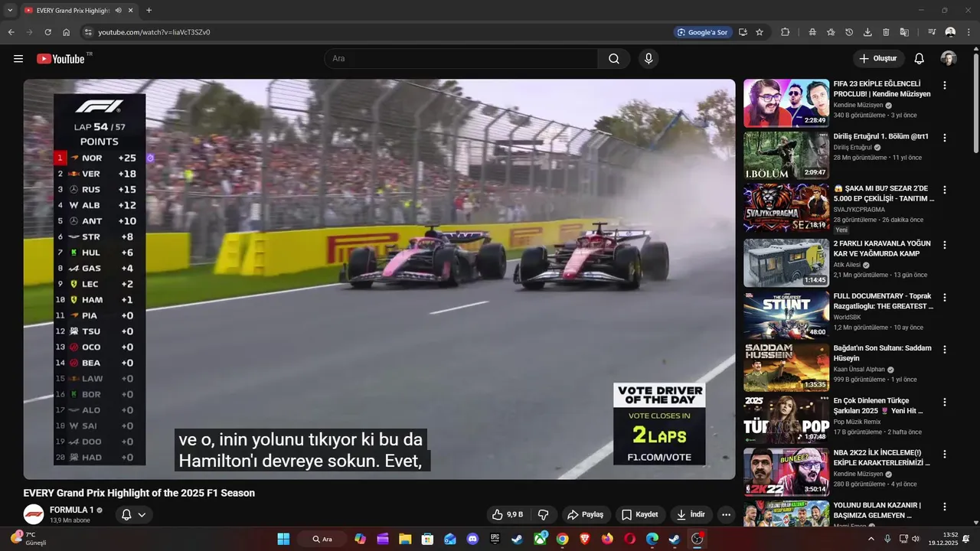
Task: Open browser home page
Action: point(67,32)
